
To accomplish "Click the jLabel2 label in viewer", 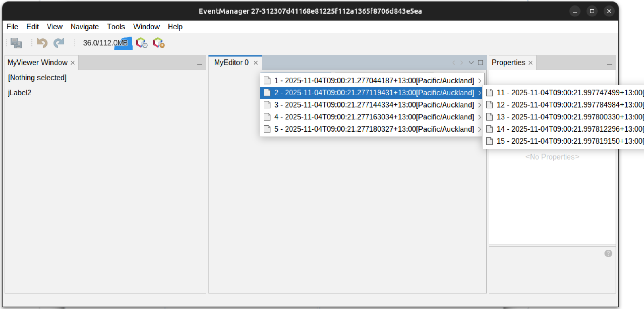I will 20,93.
